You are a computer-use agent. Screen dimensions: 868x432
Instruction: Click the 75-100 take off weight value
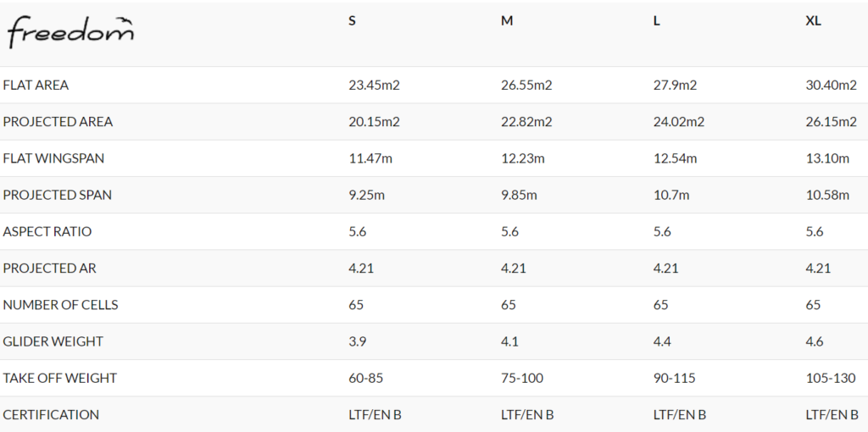522,379
